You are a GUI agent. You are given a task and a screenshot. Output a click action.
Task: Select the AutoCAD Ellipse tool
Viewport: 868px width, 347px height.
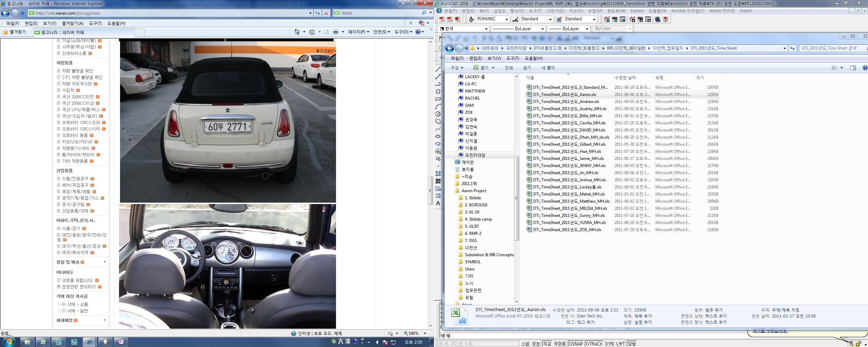(x=438, y=136)
